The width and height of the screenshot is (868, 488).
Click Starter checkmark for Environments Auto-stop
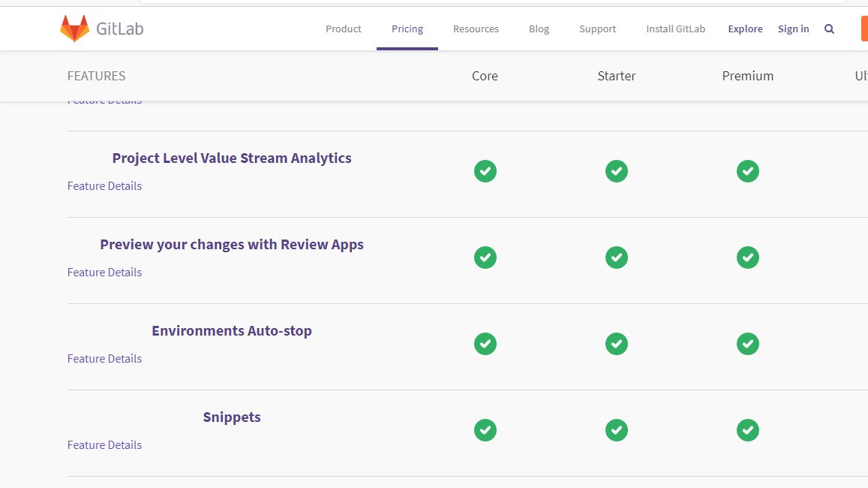pyautogui.click(x=616, y=344)
